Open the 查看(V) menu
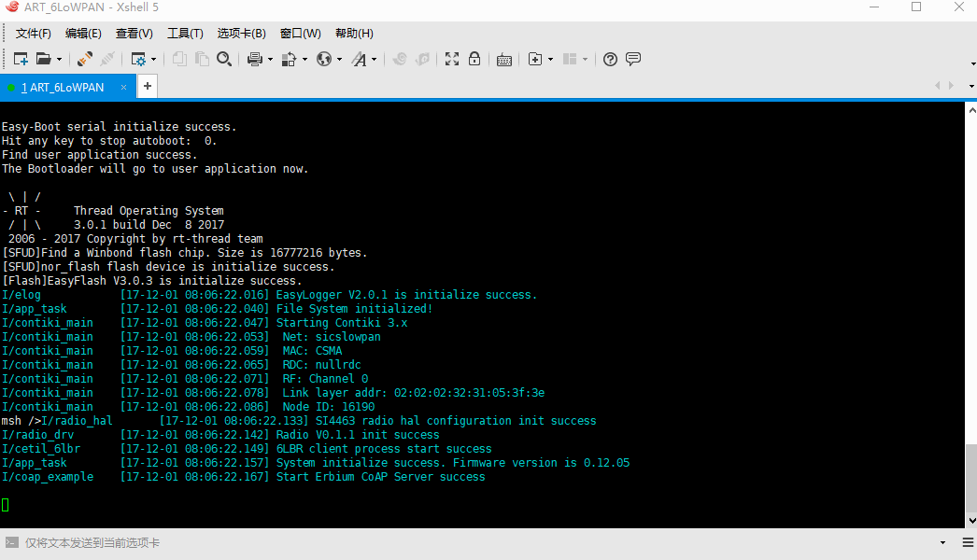The image size is (977, 560). click(134, 34)
